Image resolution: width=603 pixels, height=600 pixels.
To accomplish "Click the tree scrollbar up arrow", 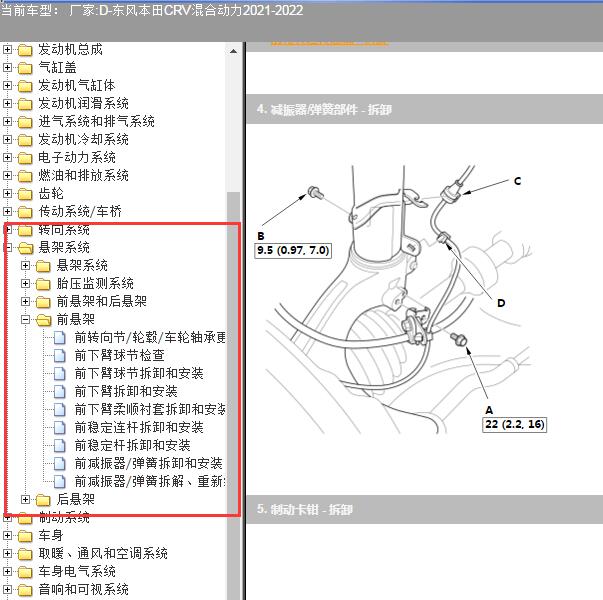I will (233, 51).
